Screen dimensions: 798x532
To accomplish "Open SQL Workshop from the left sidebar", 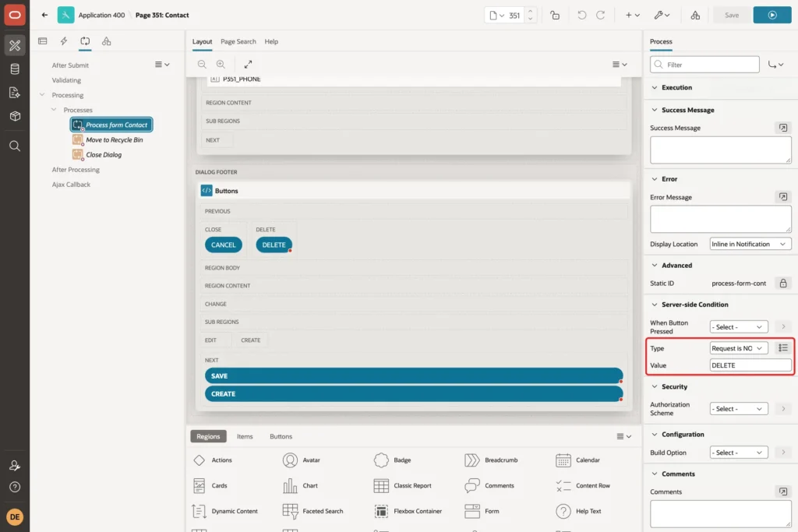I will click(x=15, y=69).
